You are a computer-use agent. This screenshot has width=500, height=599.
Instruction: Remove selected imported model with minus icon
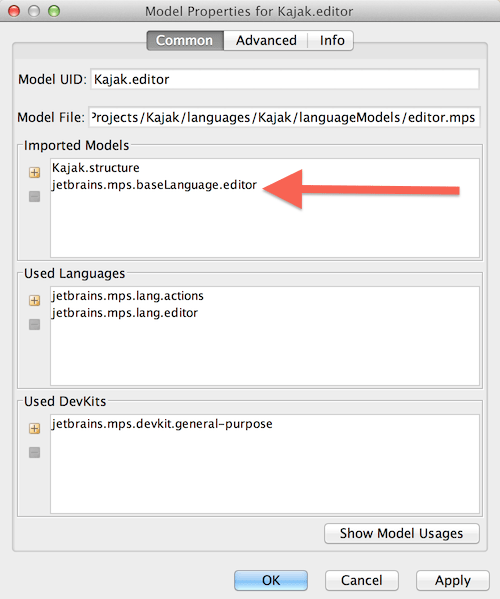34,196
